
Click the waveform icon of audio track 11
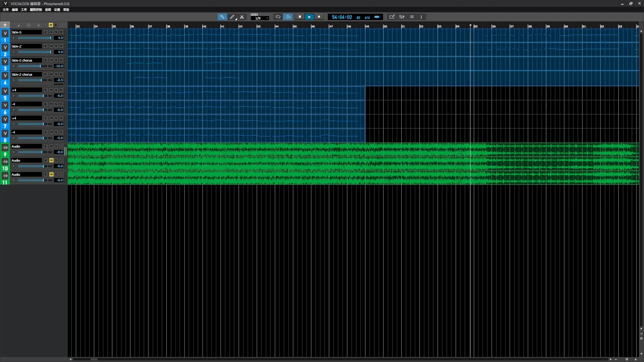coord(5,176)
